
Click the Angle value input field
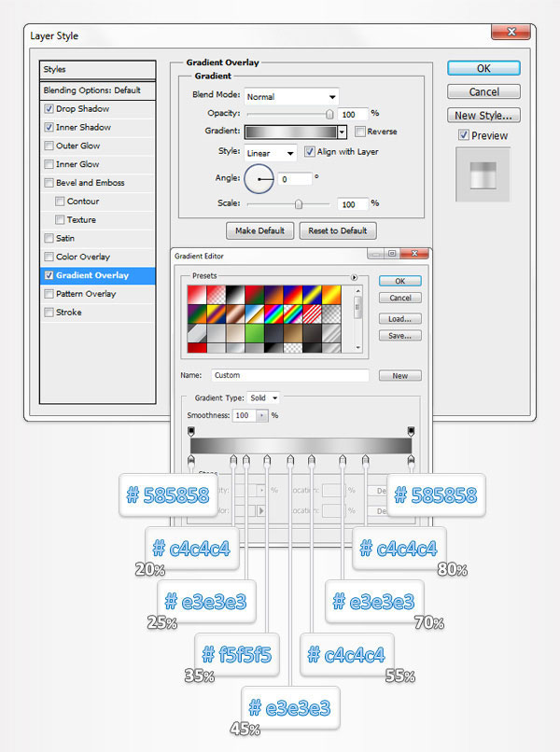[x=295, y=179]
